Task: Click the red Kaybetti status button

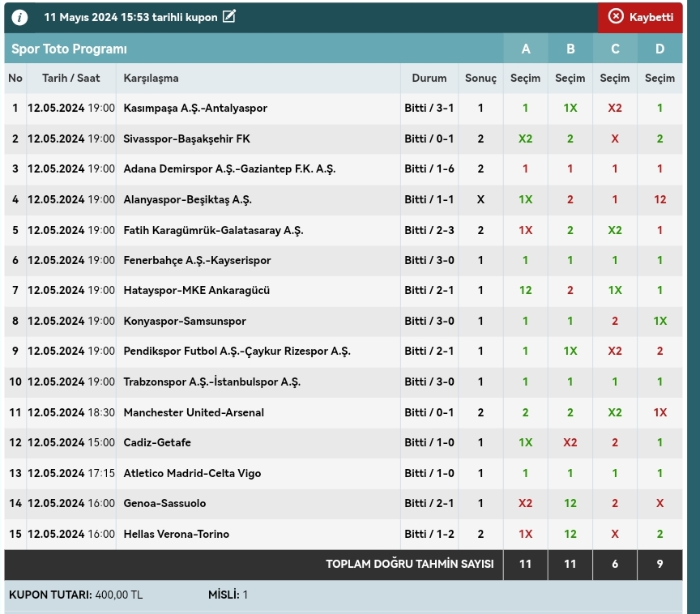Action: coord(640,17)
